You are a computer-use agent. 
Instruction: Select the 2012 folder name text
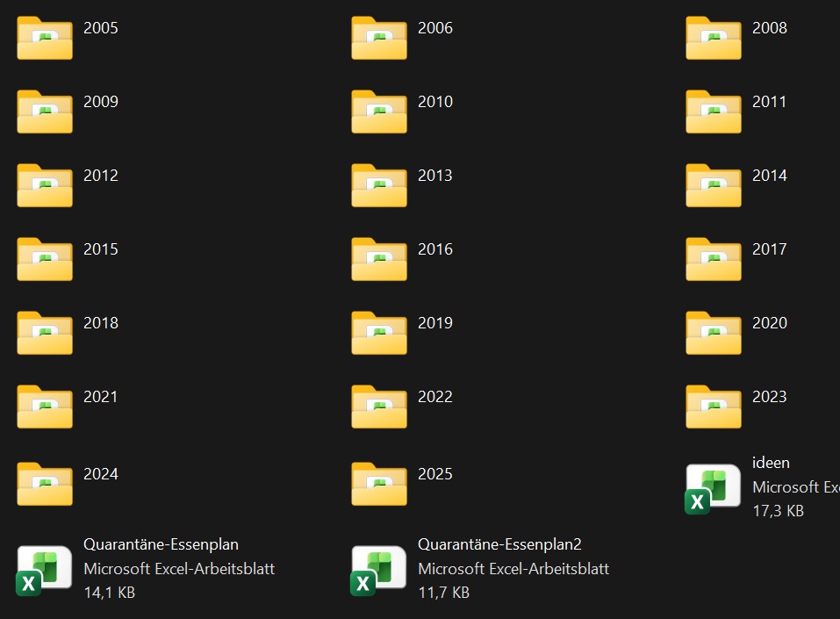(101, 176)
